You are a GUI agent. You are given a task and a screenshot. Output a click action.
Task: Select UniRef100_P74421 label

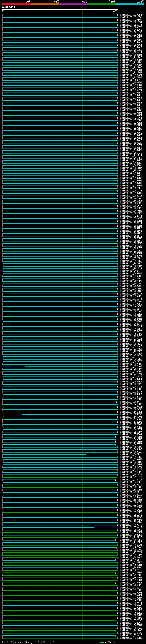(131, 397)
